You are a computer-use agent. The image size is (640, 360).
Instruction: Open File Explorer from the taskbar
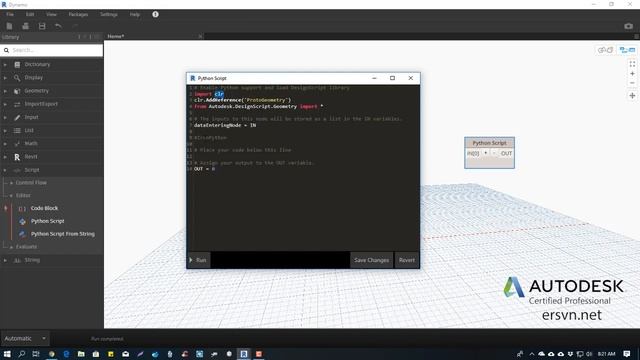click(x=81, y=354)
